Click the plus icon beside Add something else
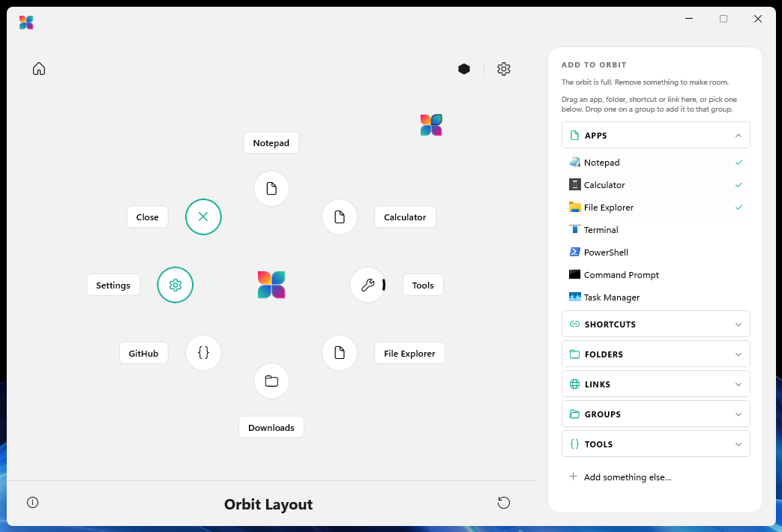The width and height of the screenshot is (782, 532). click(574, 477)
